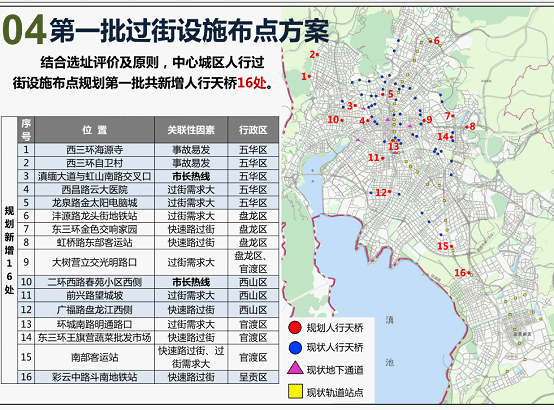The width and height of the screenshot is (554, 410).
Task: Select cell 沣源路龙头街地铁站
Action: click(94, 216)
